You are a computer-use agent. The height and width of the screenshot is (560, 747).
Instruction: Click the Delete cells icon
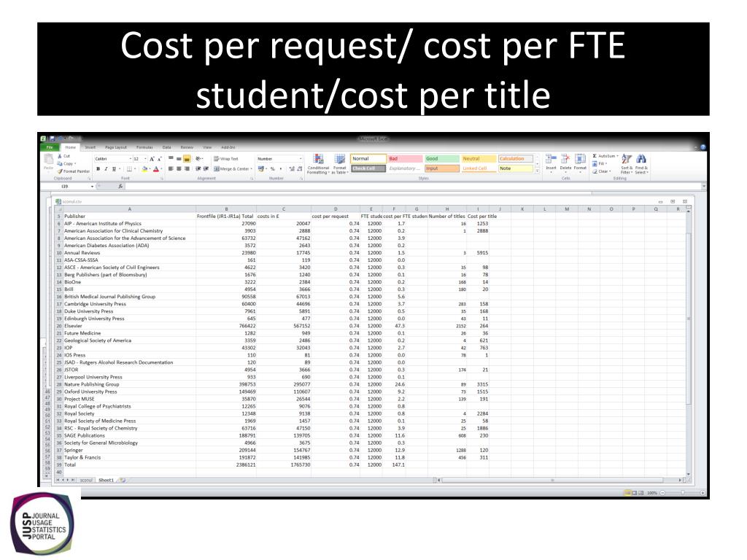565,159
